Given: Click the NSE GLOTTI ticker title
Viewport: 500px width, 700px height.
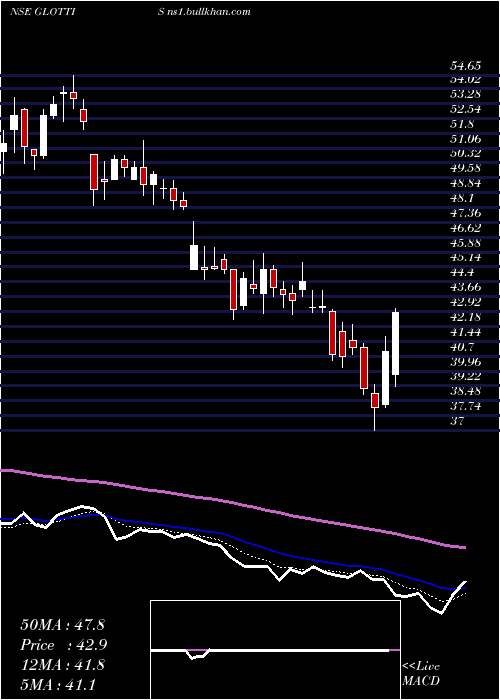Looking at the screenshot, I should 42,12.
